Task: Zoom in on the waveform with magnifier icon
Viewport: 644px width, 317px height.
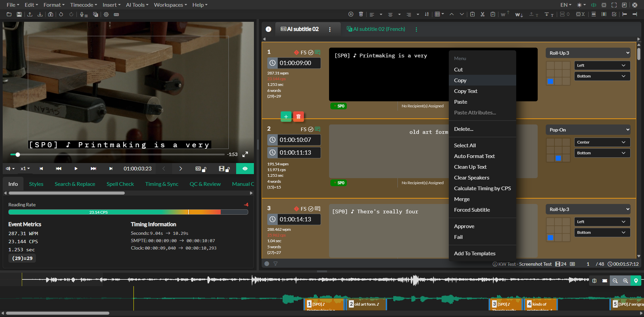Action: tap(625, 281)
